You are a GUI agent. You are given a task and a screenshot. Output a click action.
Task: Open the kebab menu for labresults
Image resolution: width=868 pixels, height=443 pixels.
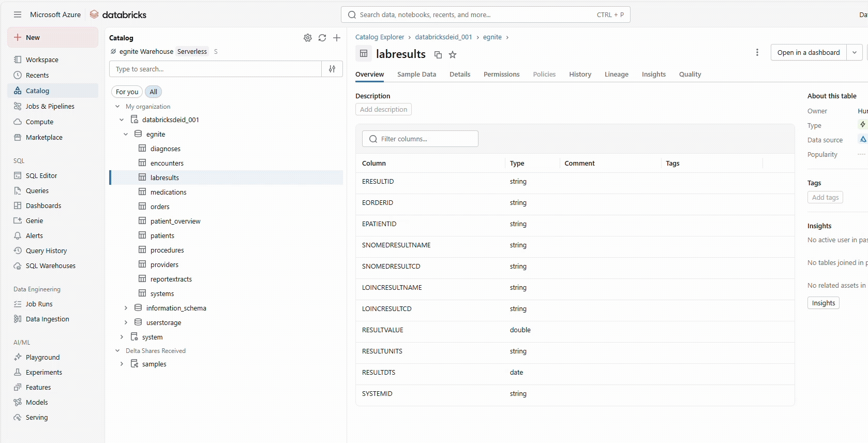point(757,52)
